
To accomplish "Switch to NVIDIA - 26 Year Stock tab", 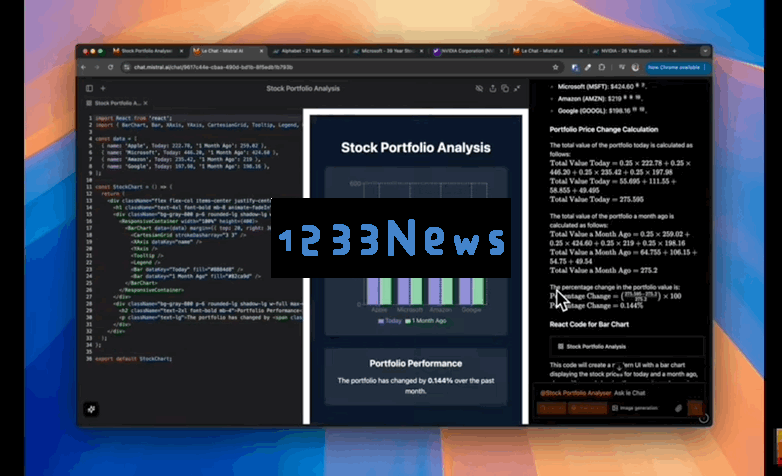I will tap(627, 51).
